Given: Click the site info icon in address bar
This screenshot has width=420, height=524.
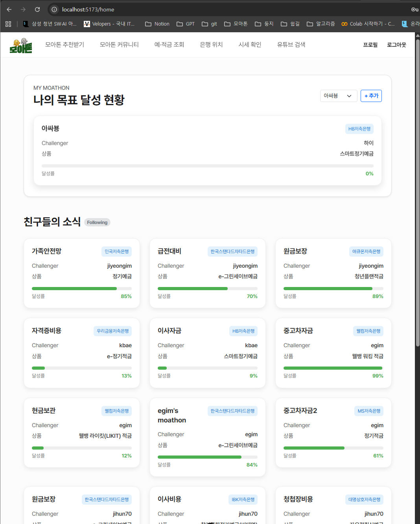Looking at the screenshot, I should coord(55,9).
